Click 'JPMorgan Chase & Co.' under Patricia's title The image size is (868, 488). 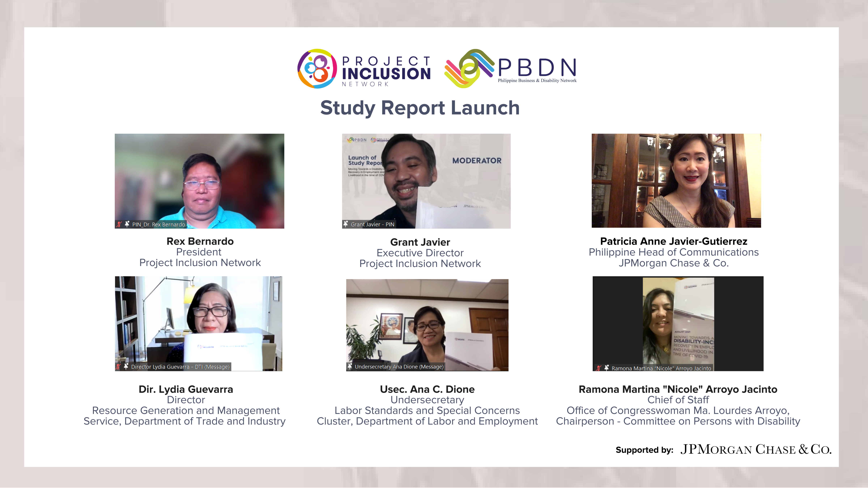click(674, 263)
